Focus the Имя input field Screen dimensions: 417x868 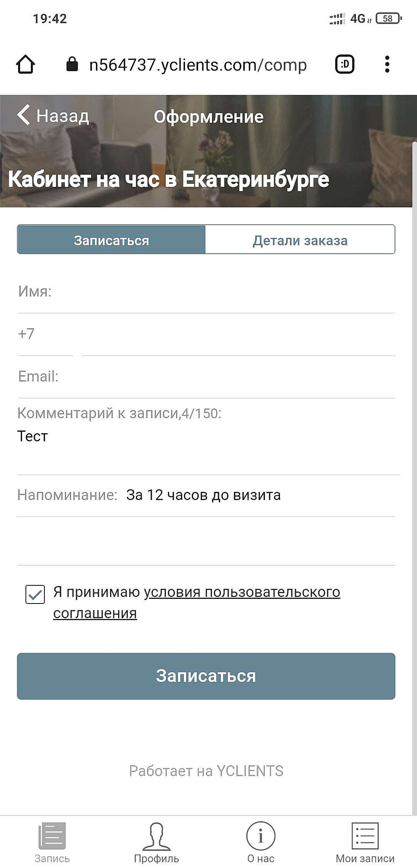click(x=206, y=292)
